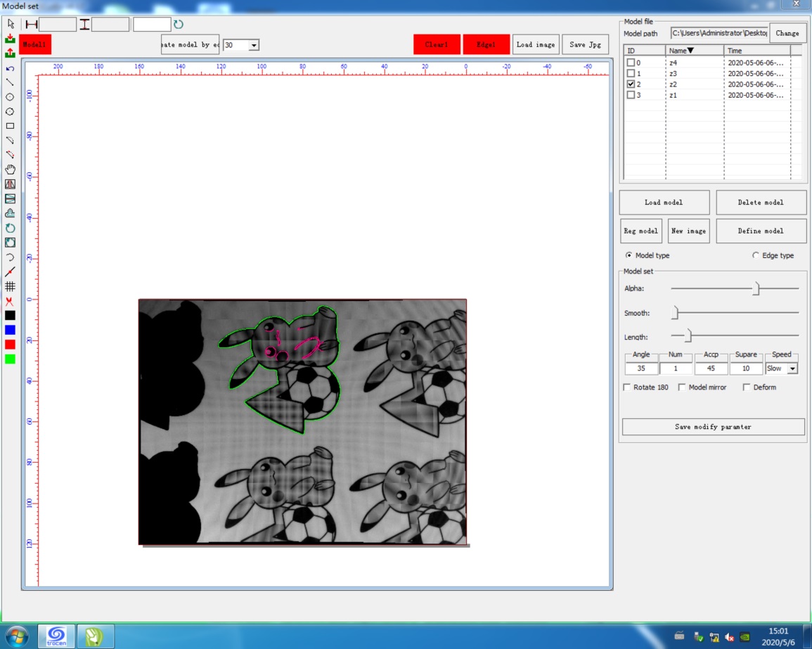This screenshot has width=812, height=649.
Task: Click the red scissors cut icon
Action: pos(10,301)
